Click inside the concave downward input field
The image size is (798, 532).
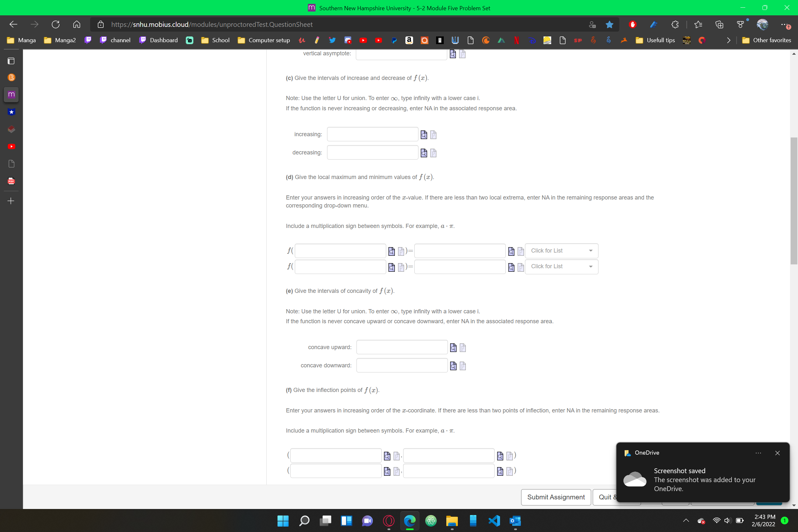tap(402, 365)
